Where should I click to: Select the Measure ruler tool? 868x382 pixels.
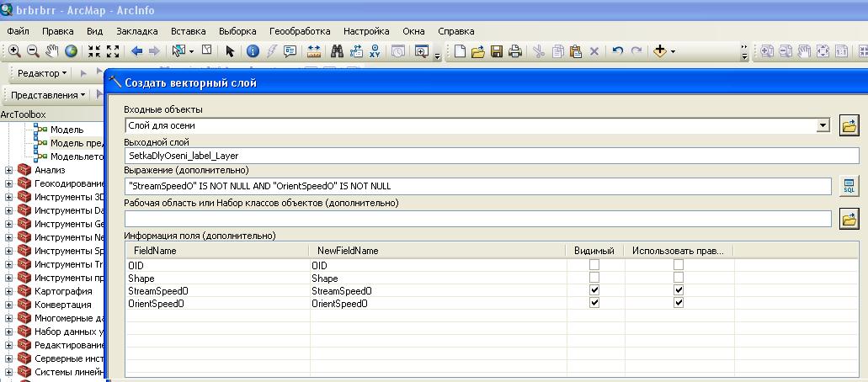coord(314,51)
